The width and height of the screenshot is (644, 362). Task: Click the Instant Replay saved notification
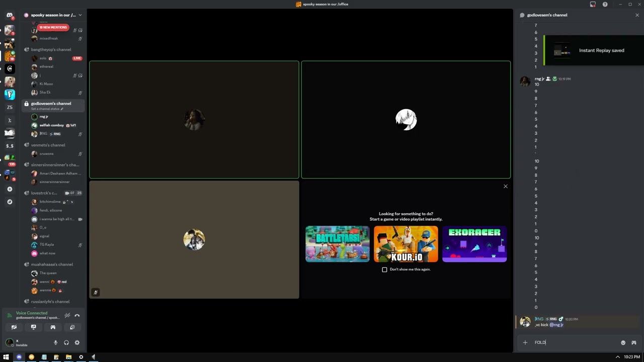[x=594, y=50]
